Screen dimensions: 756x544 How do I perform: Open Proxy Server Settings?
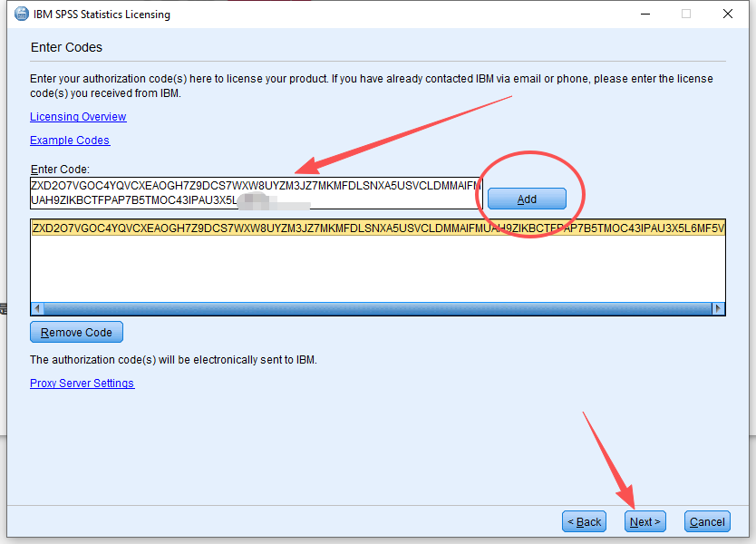point(82,384)
